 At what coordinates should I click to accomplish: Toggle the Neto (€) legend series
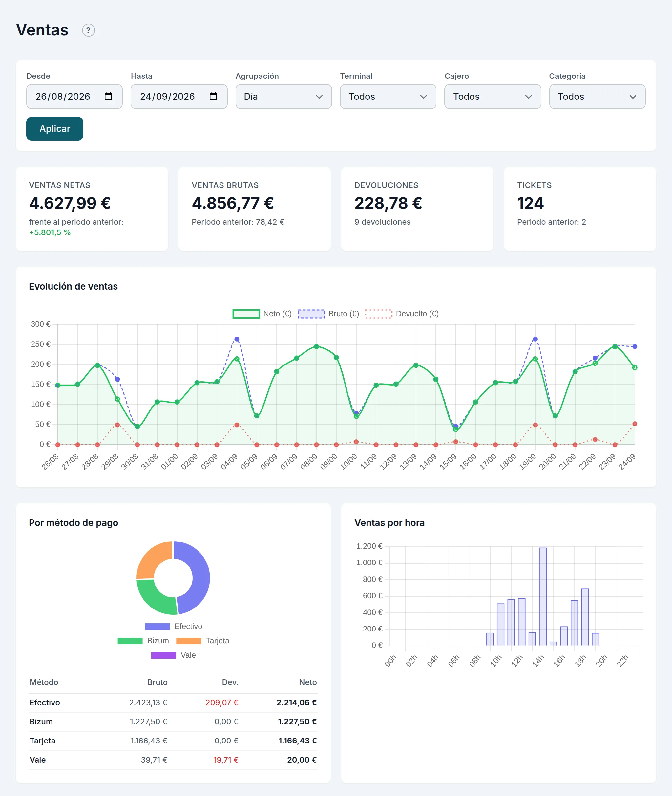(262, 314)
